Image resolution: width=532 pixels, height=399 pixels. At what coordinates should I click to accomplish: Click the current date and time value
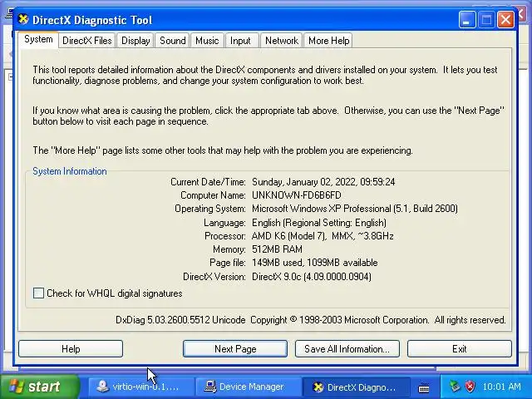pos(323,182)
